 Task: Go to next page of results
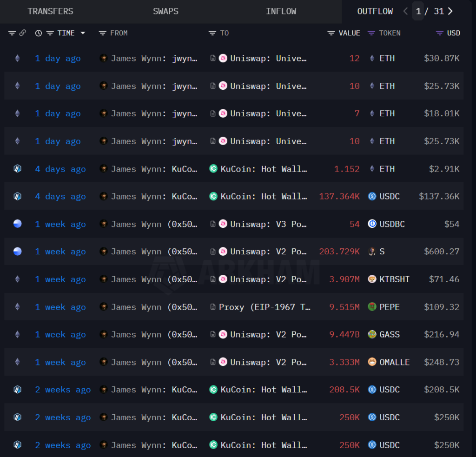point(450,11)
